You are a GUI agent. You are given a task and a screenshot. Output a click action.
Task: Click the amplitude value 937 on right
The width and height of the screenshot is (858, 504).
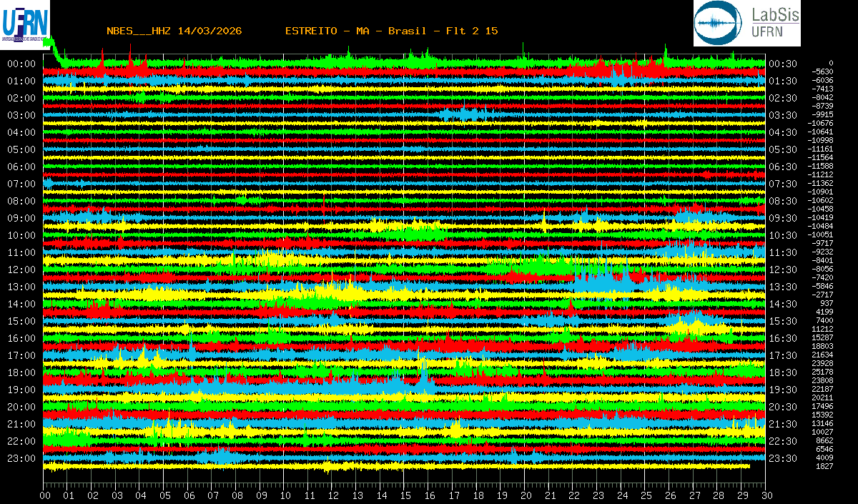pyautogui.click(x=827, y=303)
